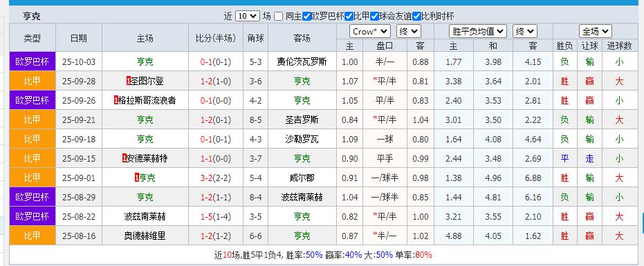Viewport: 644px width, 266px height.
Task: Click red card marker beside 圣图尔登
Action: click(129, 82)
